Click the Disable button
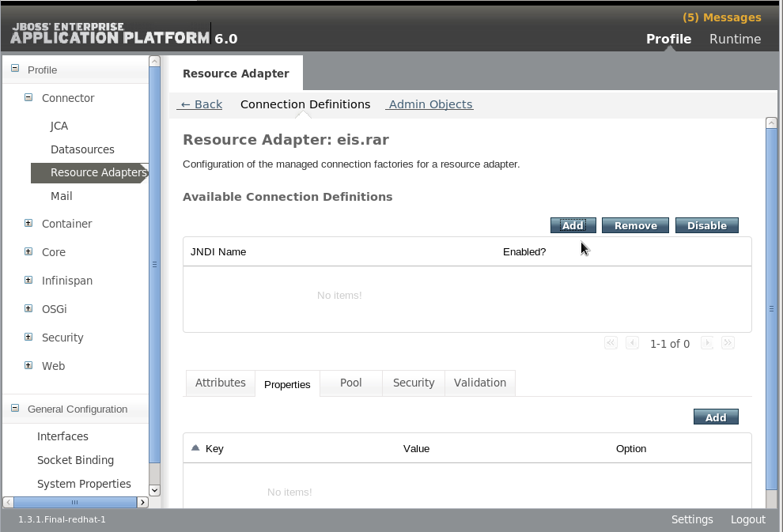The image size is (783, 532). pos(705,224)
